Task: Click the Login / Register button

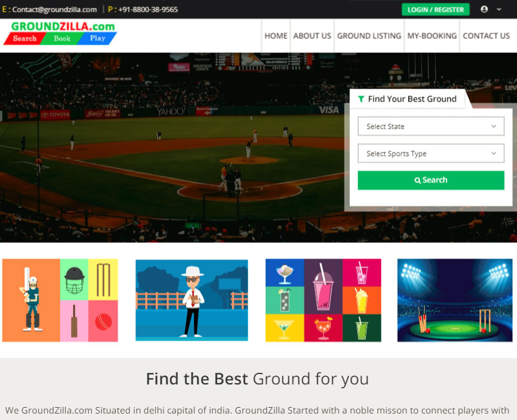Action: tap(436, 10)
